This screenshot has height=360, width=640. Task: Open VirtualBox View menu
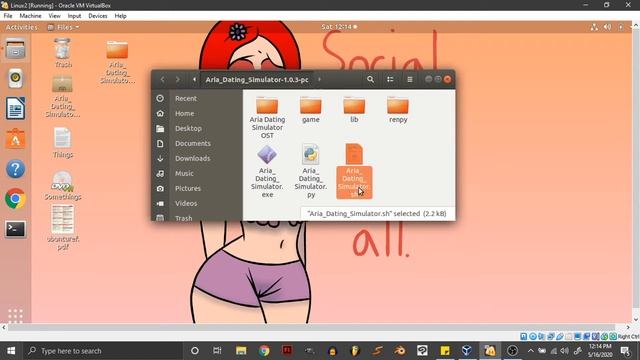[54, 16]
